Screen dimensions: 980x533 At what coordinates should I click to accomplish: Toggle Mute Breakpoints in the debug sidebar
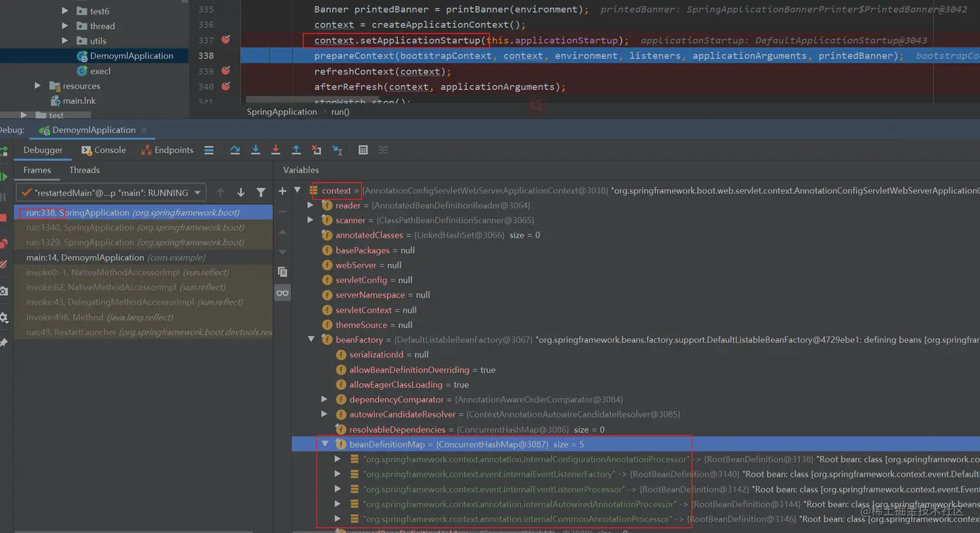(3, 265)
